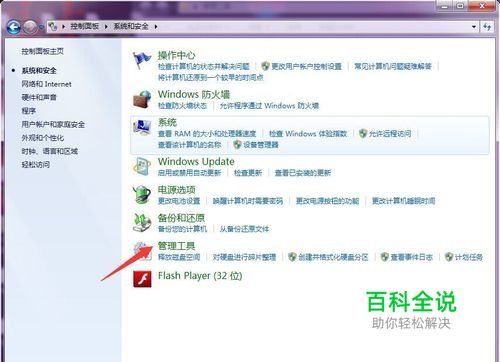Image resolution: width=500 pixels, height=362 pixels.
Task: Select 系统和安全 in the sidebar
Action: pyautogui.click(x=39, y=71)
